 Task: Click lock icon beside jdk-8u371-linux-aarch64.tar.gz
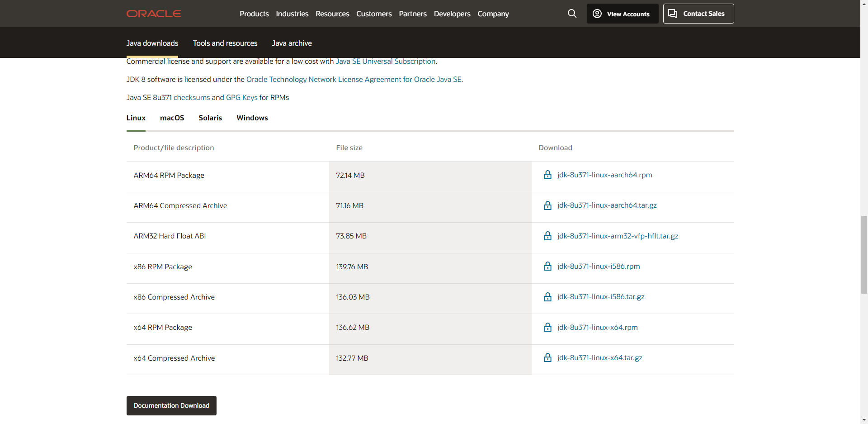(547, 205)
